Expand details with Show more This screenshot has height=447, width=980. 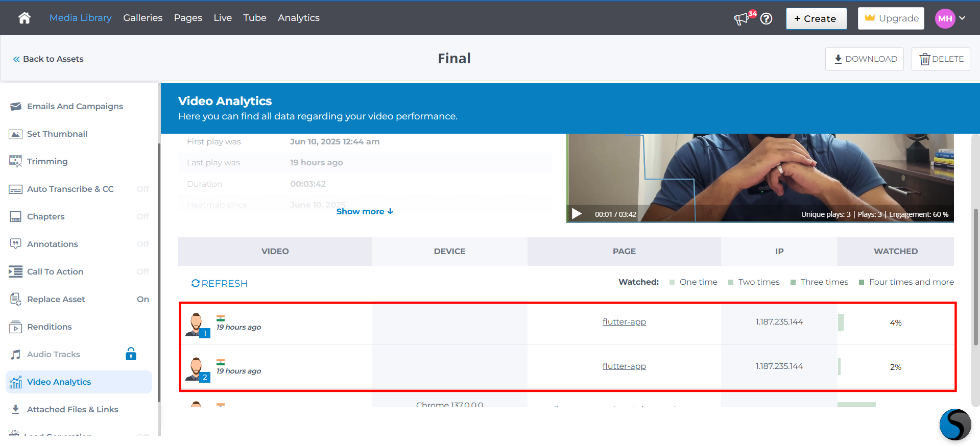pos(365,211)
